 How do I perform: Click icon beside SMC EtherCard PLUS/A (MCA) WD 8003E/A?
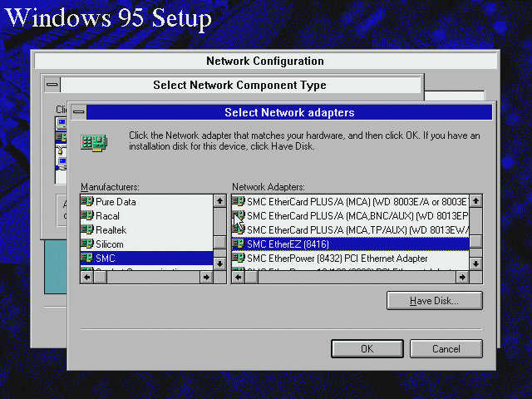pyautogui.click(x=239, y=201)
